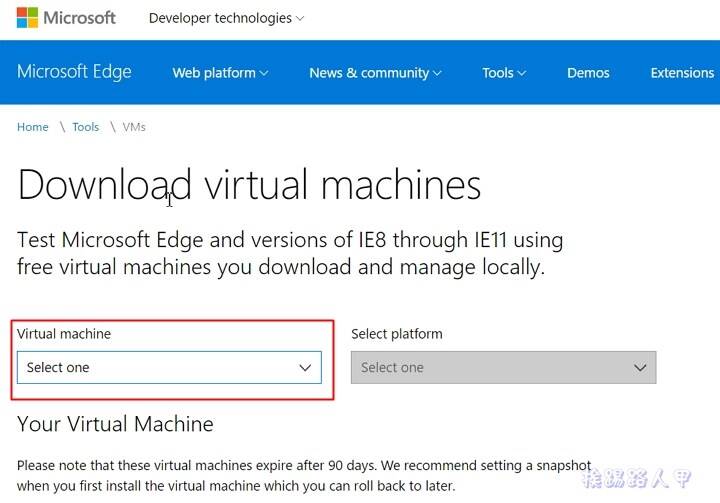Click the VMs breadcrumb item

coord(134,127)
